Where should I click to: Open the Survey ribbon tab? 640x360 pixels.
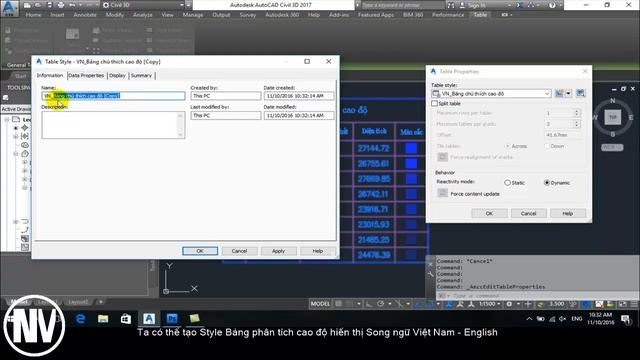(x=248, y=15)
